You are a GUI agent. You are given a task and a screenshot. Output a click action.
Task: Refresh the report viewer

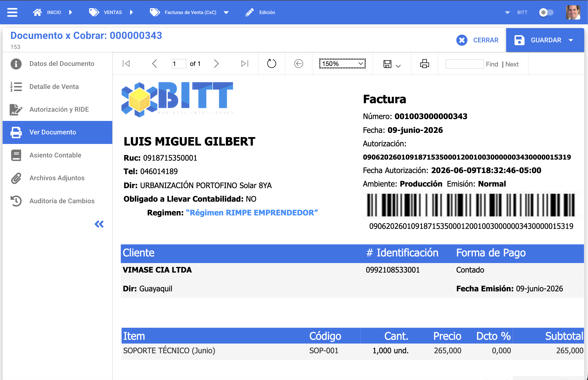point(271,64)
